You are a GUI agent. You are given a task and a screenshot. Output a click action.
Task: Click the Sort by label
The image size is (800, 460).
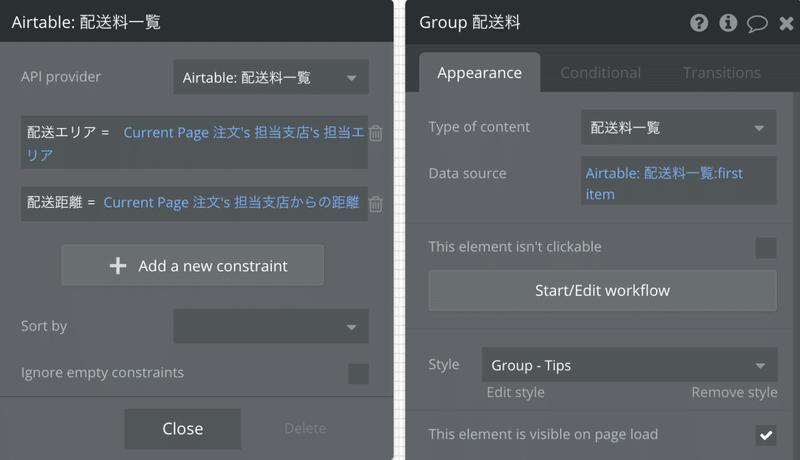[44, 326]
